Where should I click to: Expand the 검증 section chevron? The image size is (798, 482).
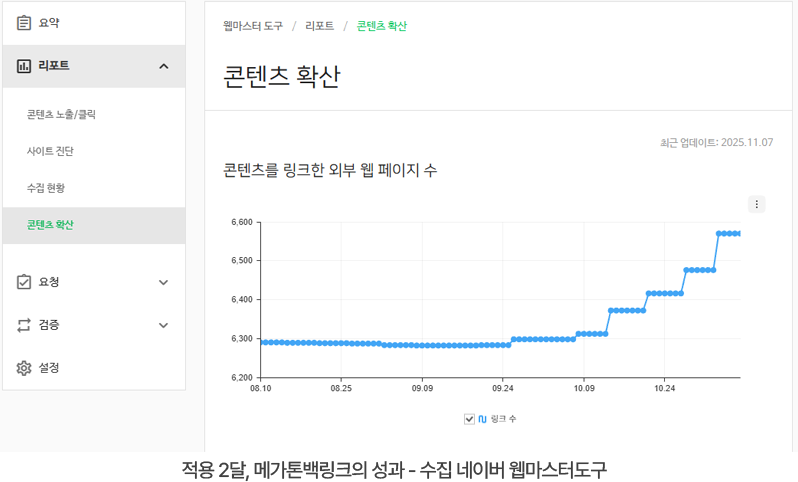(x=164, y=325)
